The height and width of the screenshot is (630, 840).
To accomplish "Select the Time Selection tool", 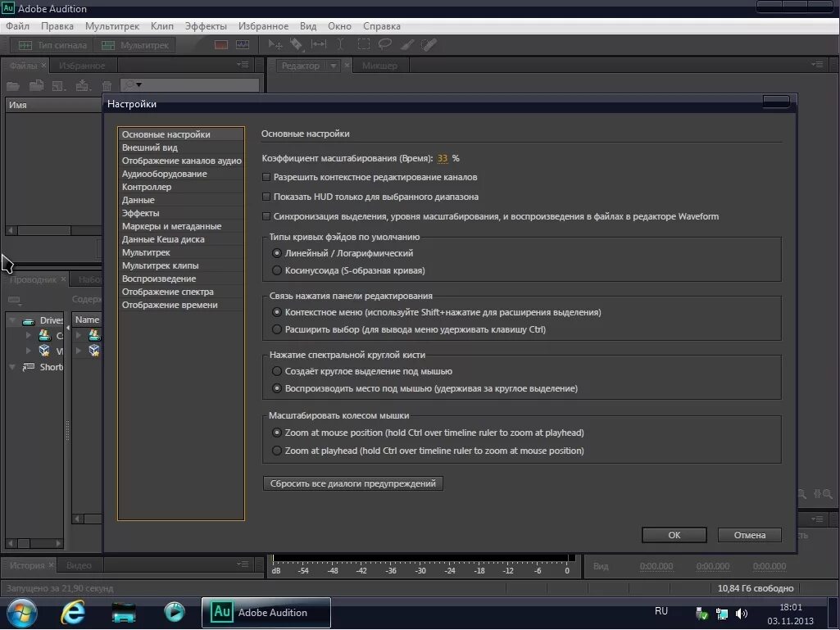I will [x=340, y=44].
